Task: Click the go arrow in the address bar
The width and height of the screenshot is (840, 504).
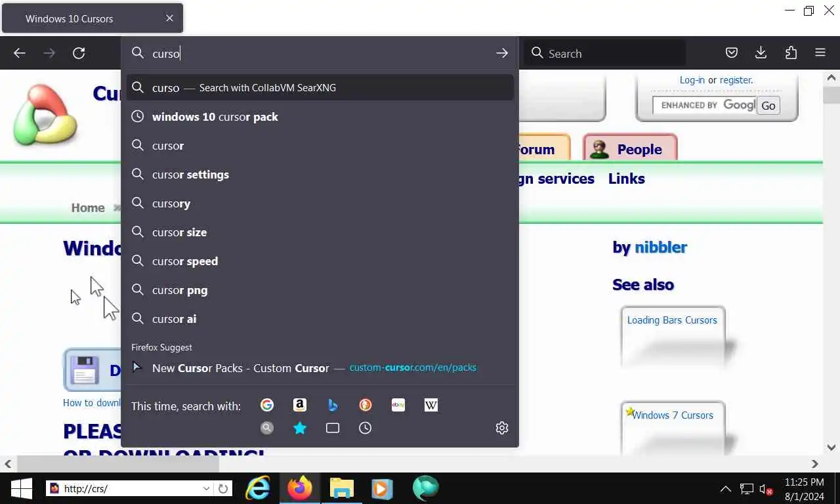Action: point(502,53)
